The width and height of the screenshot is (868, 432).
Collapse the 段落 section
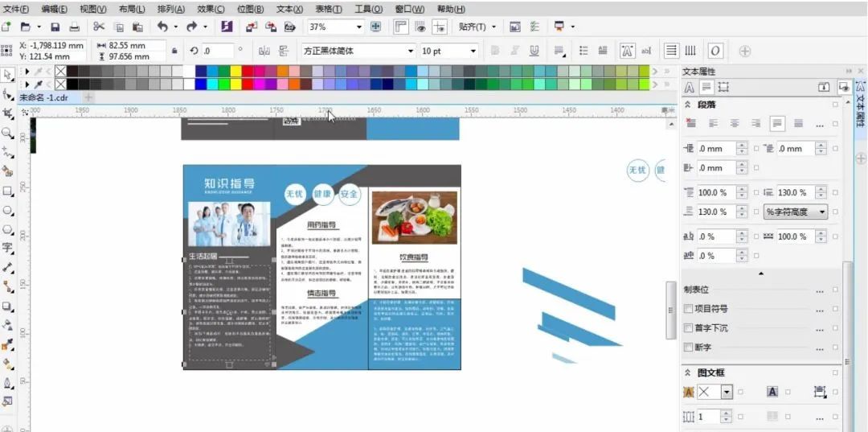coord(688,104)
